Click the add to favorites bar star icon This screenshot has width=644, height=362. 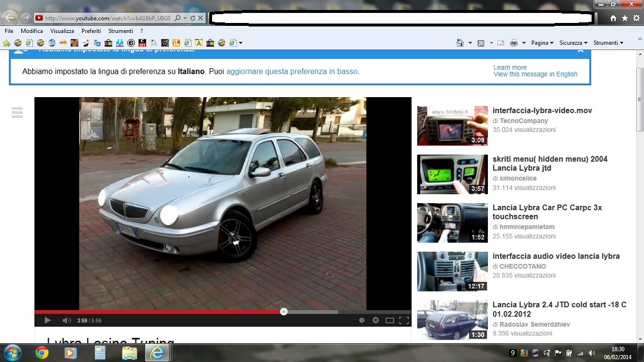pos(6,43)
